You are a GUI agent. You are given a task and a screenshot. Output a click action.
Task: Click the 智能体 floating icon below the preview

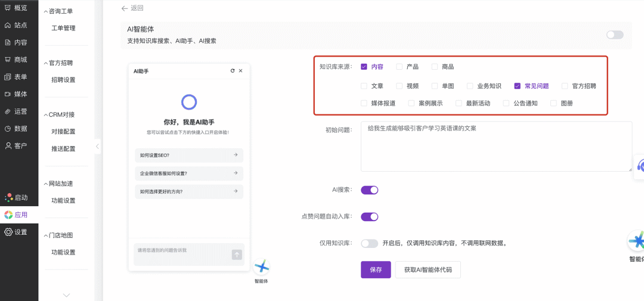(x=261, y=267)
